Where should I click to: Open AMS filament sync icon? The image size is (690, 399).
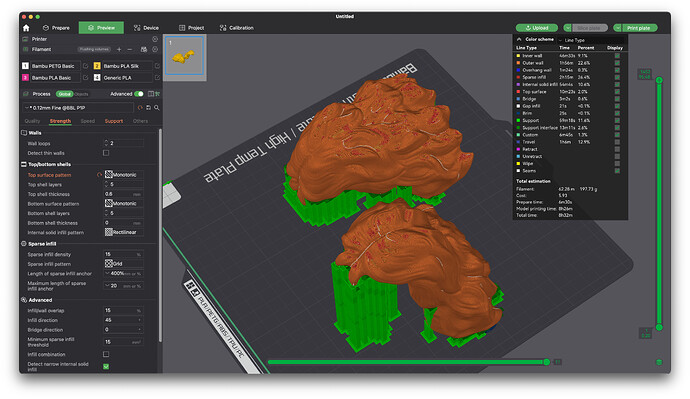pos(143,49)
